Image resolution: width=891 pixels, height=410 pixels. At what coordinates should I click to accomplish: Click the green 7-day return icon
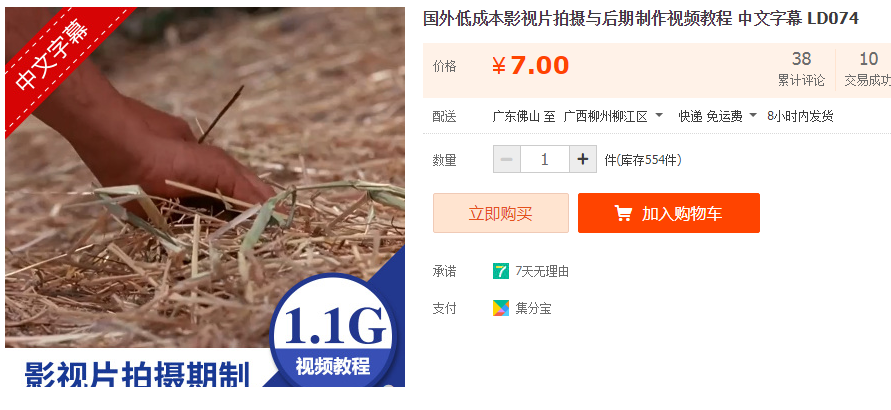click(501, 271)
